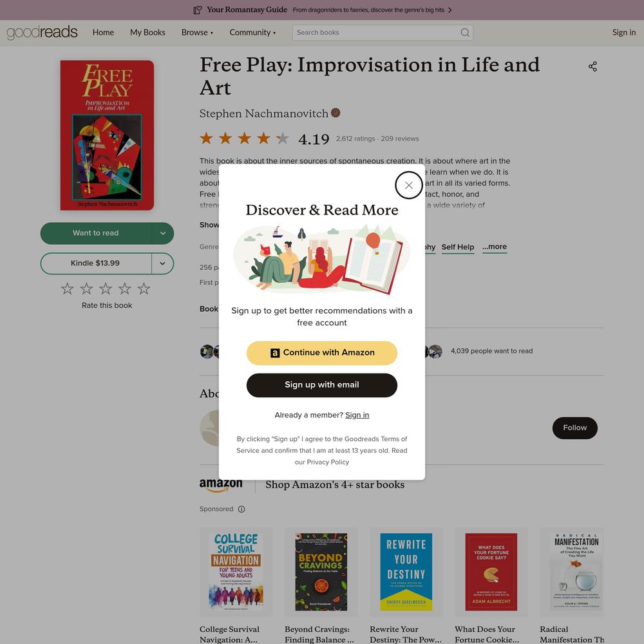Screen dimensions: 644x644
Task: Expand the Want to read shelf dropdown
Action: tap(163, 233)
